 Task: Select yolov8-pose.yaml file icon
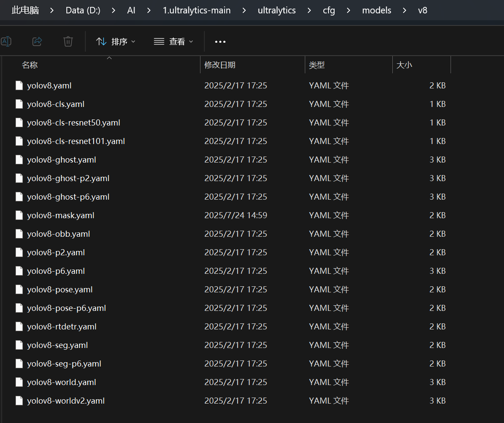point(19,290)
